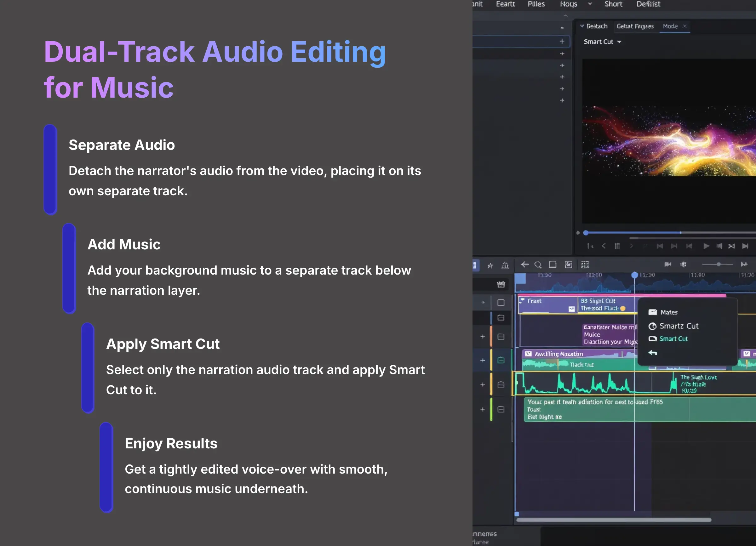Select the rectangle frame tool in timeline toolbar
Screen dimensions: 756x546
pos(553,264)
